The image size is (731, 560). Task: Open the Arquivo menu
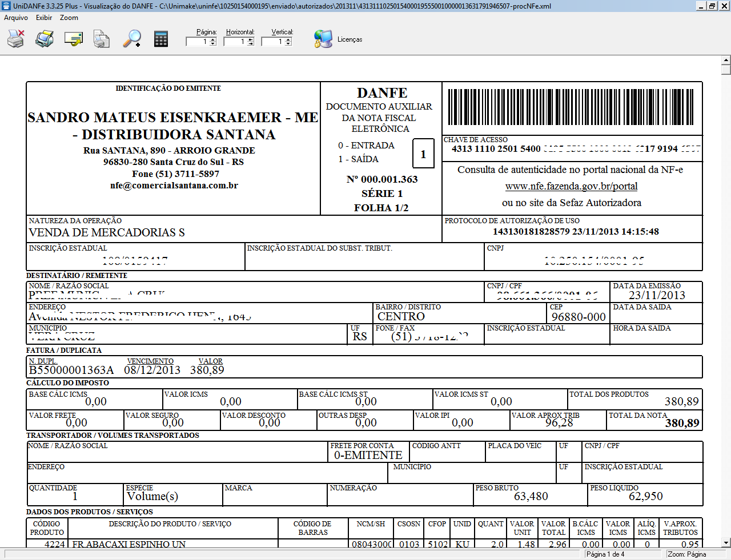coord(16,18)
